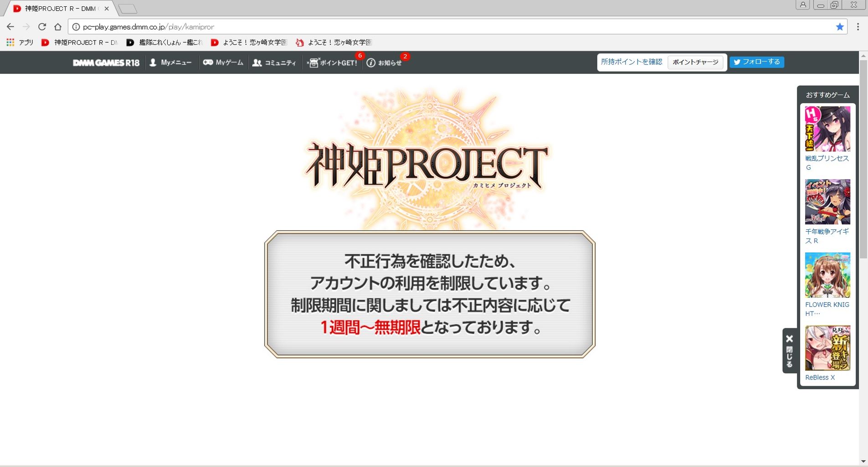868x467 pixels.
Task: Click the Twitter フォローする button
Action: (757, 62)
